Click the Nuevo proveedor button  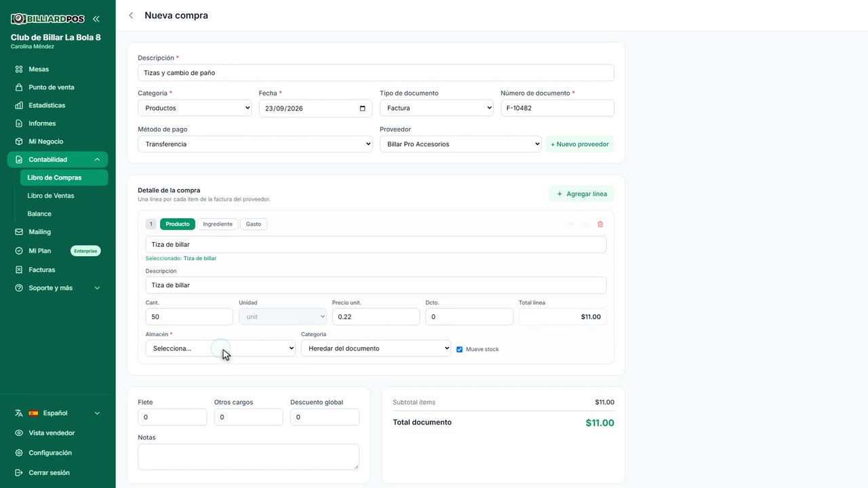pos(580,144)
